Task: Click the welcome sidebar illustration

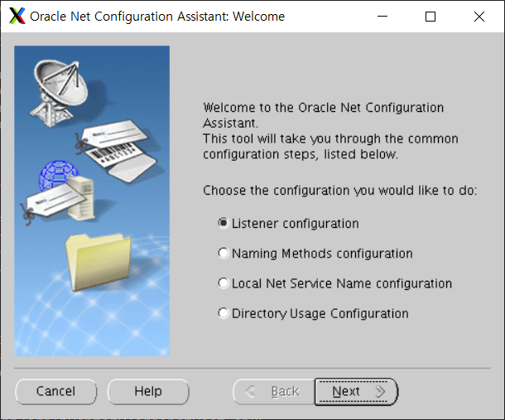Action: (92, 200)
